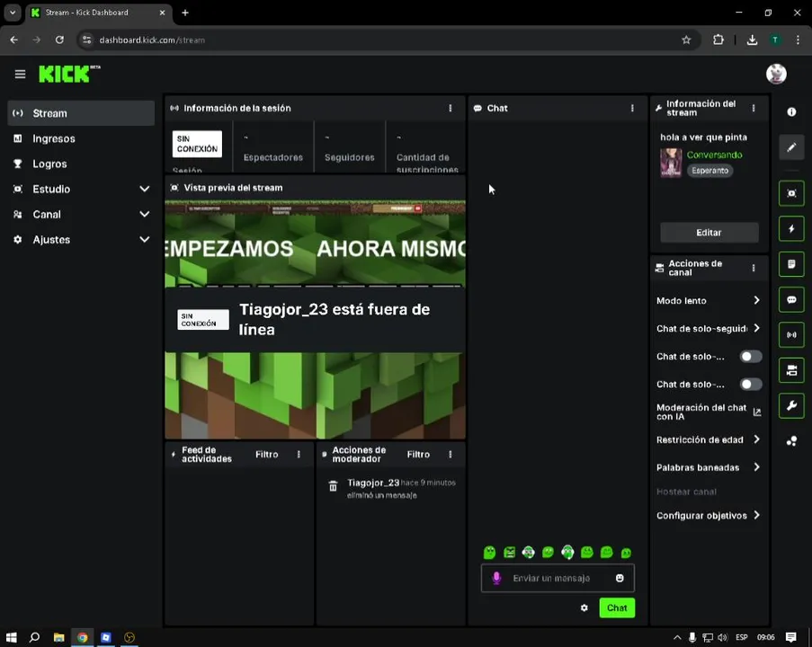Open three-dot menu of Feed de actividades panel
The width and height of the screenshot is (812, 647).
pos(299,455)
